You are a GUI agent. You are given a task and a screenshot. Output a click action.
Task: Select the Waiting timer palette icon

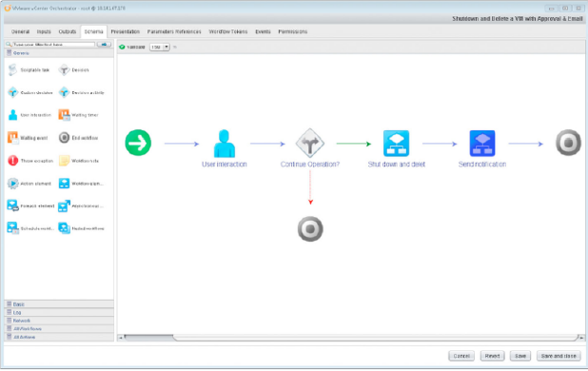click(64, 115)
